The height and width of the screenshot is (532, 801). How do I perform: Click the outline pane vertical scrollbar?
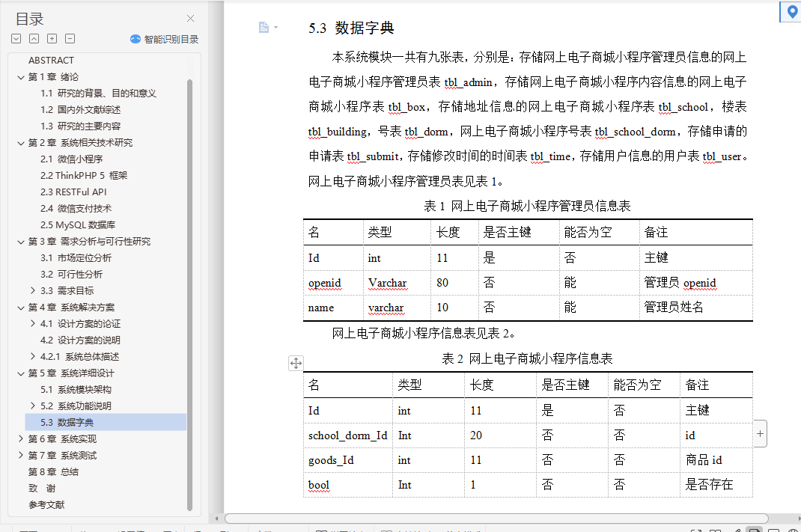[189, 295]
